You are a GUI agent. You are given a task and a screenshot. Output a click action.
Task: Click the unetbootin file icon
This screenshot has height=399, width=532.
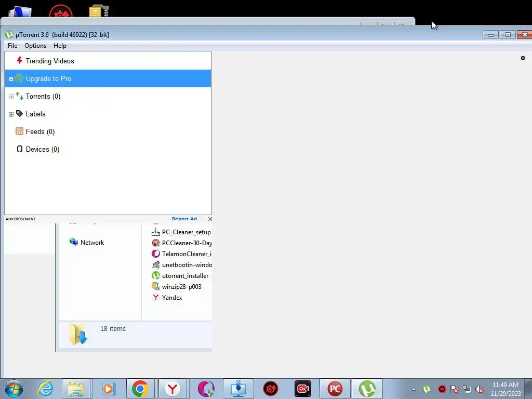pyautogui.click(x=156, y=264)
